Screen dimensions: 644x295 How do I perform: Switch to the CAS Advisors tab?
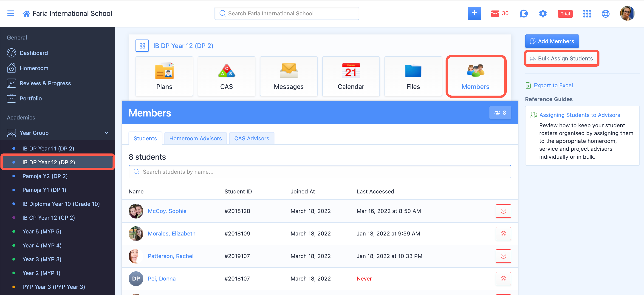251,139
